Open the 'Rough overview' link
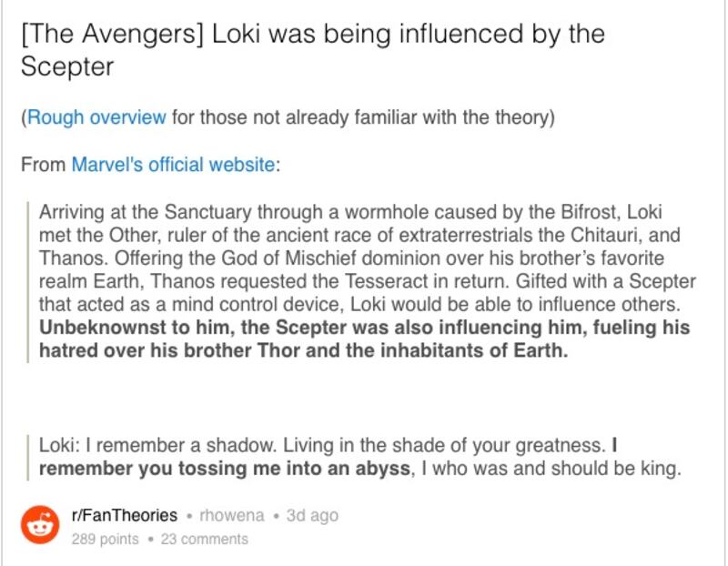 [96, 117]
